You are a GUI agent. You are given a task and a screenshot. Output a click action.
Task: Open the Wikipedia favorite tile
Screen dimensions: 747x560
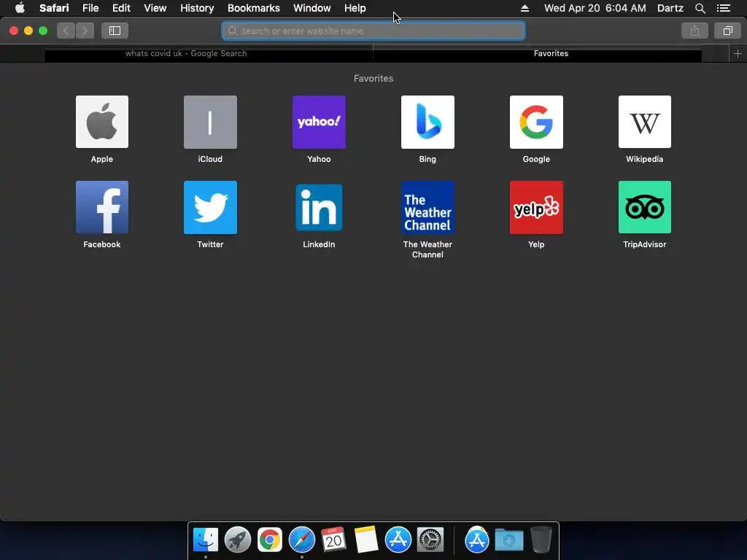pos(645,122)
